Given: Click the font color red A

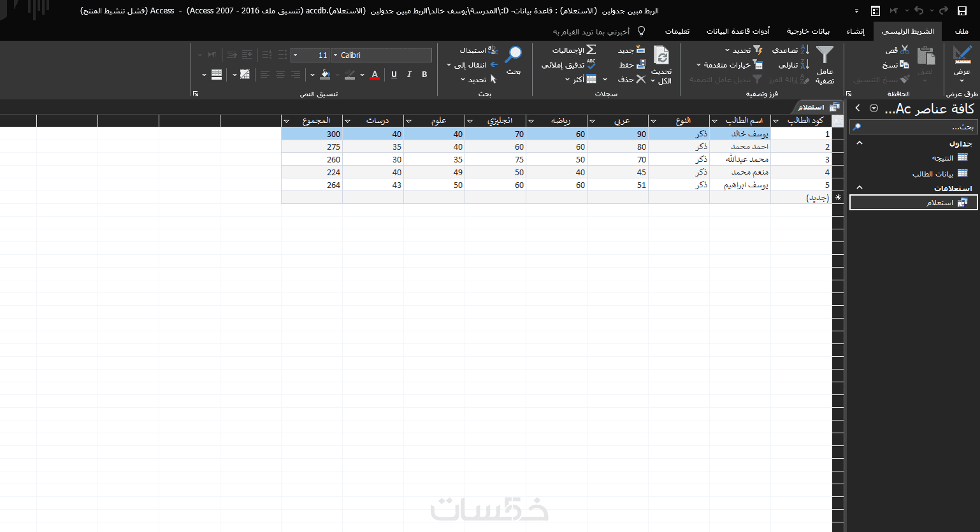Looking at the screenshot, I should (x=375, y=75).
